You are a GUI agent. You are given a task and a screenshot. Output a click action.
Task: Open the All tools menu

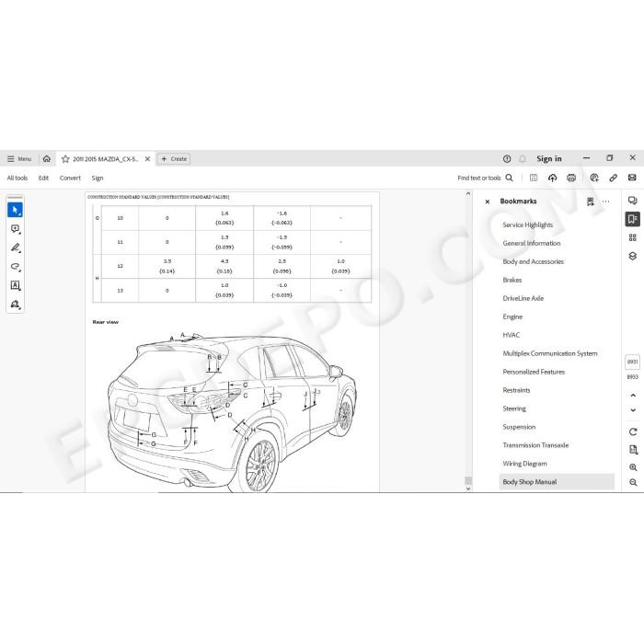click(x=17, y=178)
